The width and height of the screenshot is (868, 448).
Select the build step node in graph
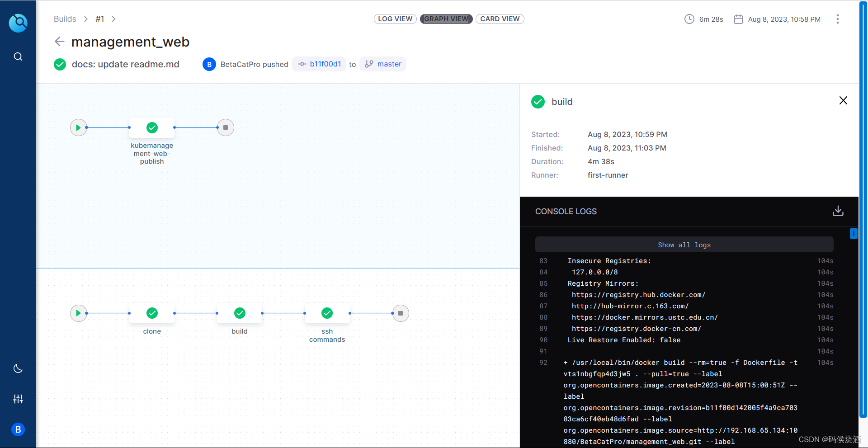240,313
